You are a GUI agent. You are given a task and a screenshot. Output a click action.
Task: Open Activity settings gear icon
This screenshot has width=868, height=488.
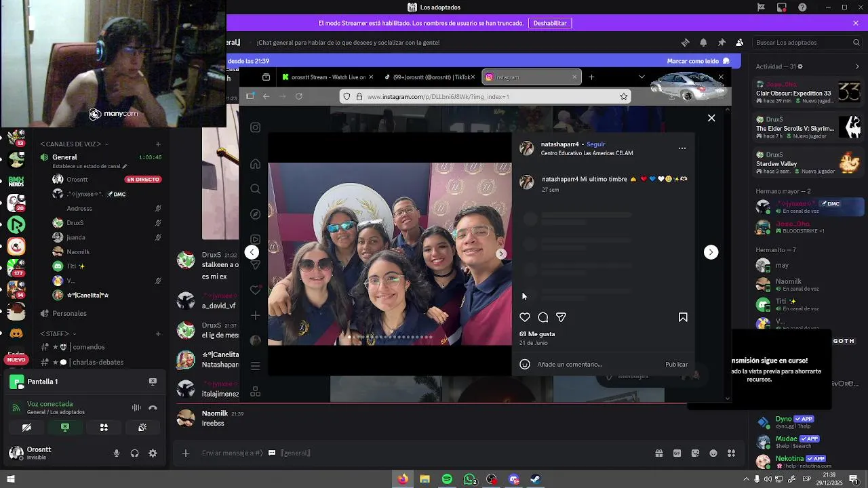point(800,66)
